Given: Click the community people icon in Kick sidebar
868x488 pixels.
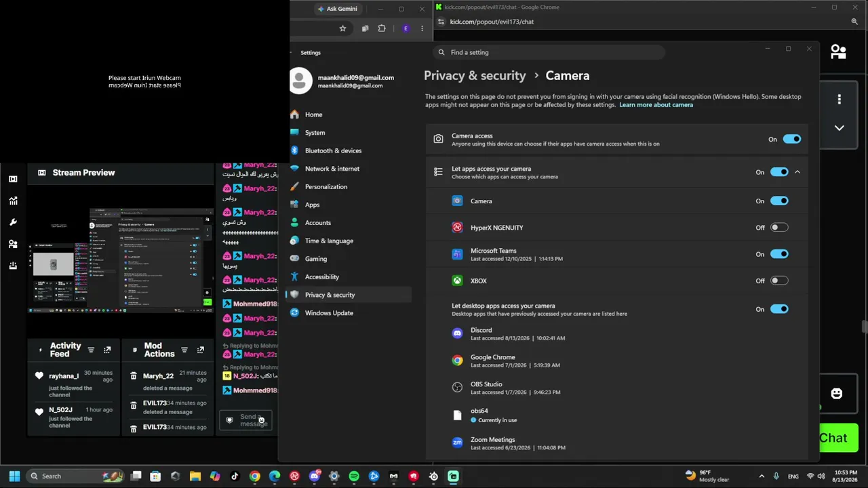Looking at the screenshot, I should pos(13,244).
